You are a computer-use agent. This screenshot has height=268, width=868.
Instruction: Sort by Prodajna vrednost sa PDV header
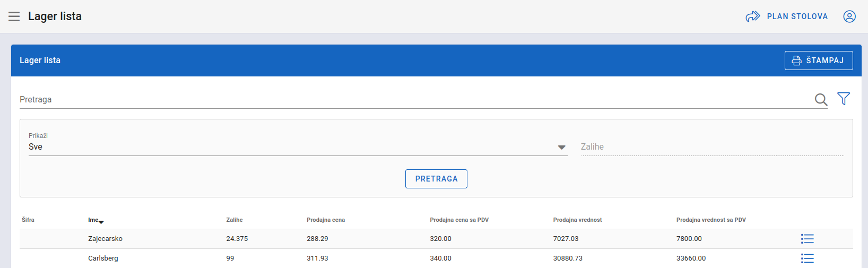(x=711, y=220)
